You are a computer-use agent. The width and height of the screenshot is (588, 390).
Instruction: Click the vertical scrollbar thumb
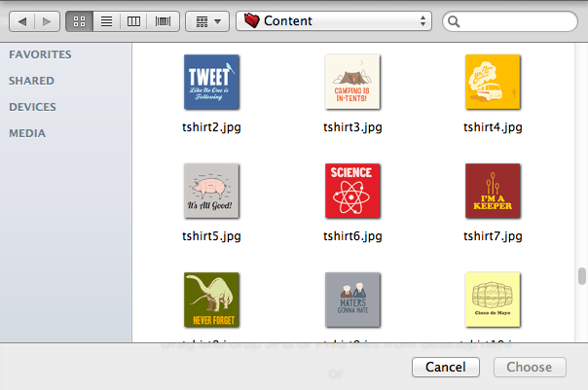pyautogui.click(x=581, y=275)
